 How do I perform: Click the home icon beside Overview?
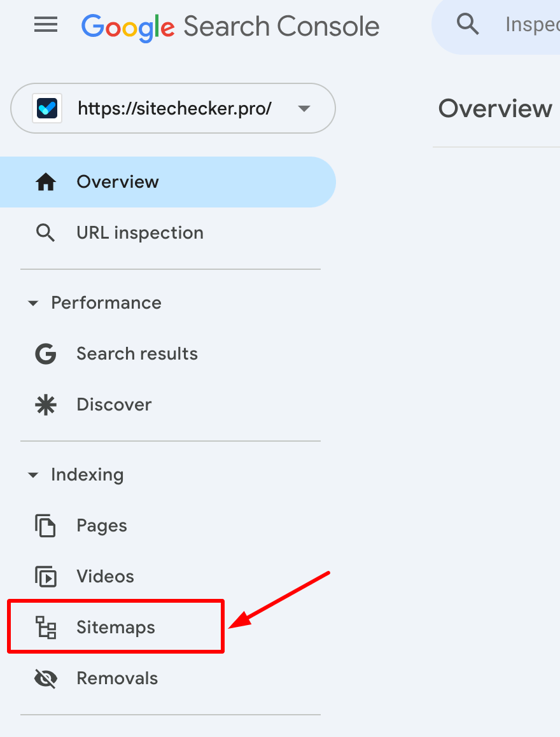point(45,182)
